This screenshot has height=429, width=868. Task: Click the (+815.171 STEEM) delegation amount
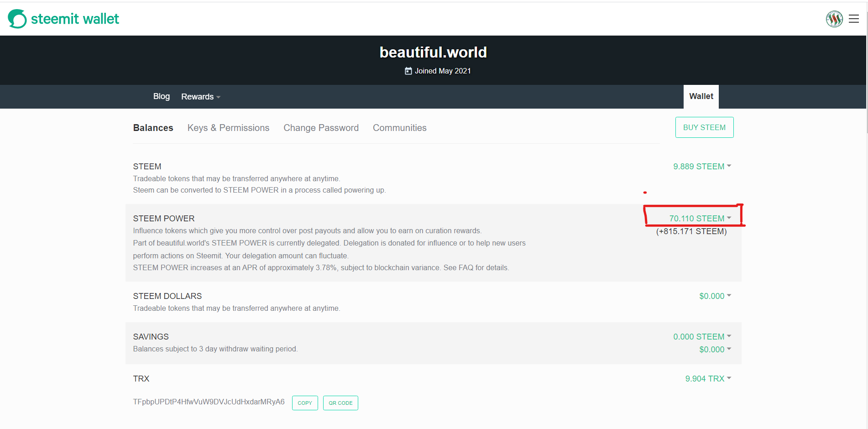point(691,231)
